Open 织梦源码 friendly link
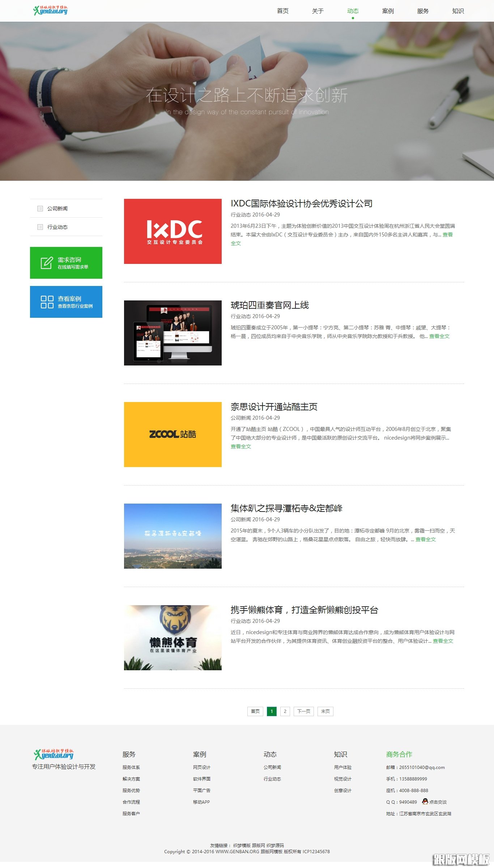Screen dimensions: 494x868 [275, 845]
